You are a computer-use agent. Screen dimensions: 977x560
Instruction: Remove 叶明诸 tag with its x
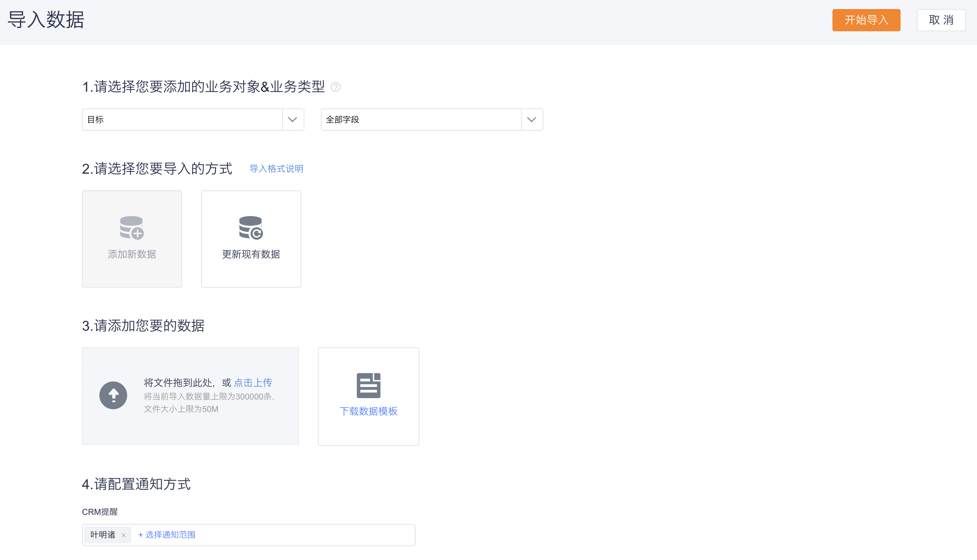(123, 535)
